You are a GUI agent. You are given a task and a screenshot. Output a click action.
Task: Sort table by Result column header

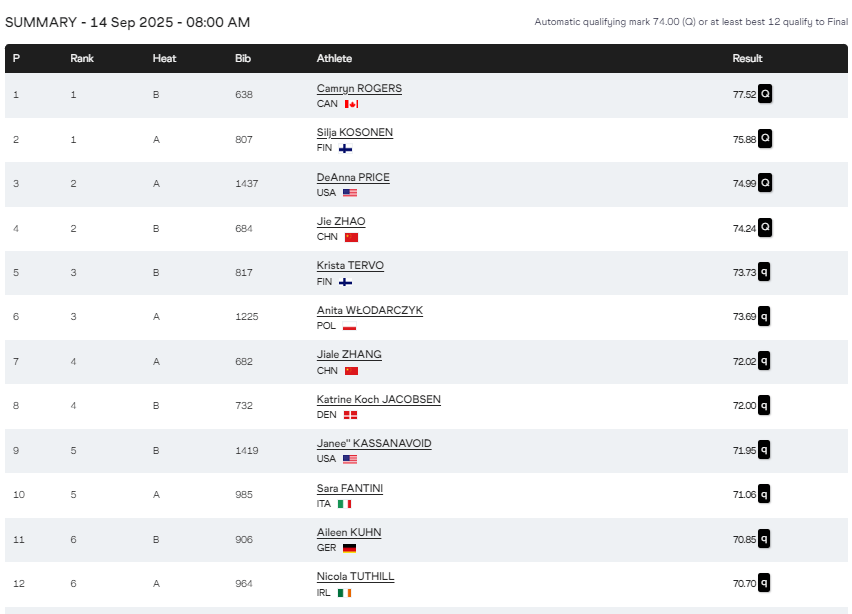(x=747, y=59)
